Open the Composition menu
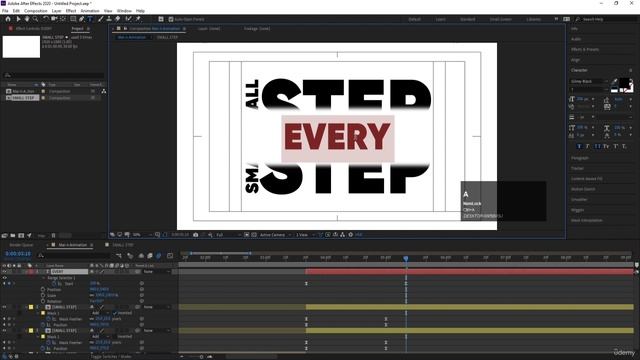This screenshot has height=360, width=640. pos(36,11)
